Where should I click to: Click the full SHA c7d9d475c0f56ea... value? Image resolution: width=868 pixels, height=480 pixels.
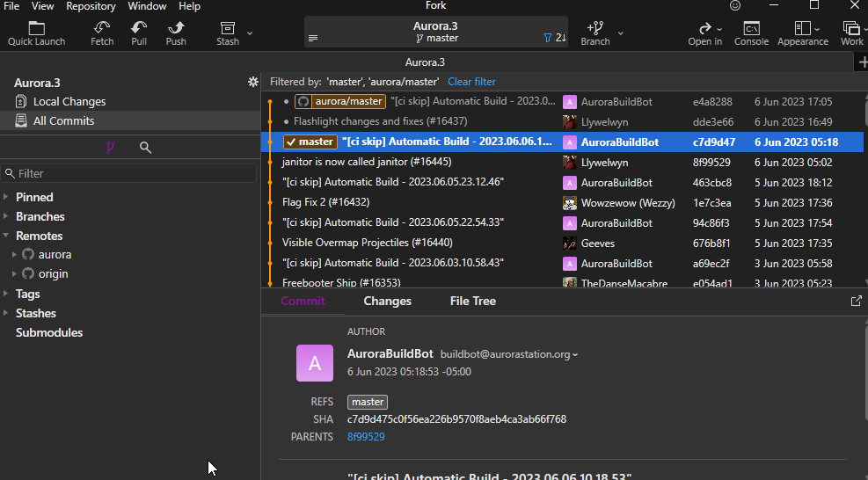coord(456,419)
